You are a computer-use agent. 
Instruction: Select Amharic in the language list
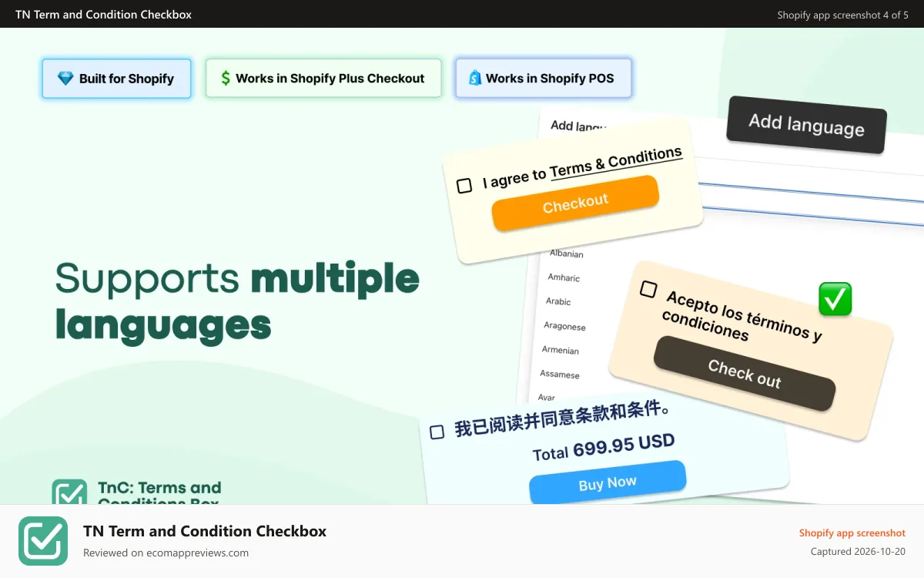(x=564, y=277)
